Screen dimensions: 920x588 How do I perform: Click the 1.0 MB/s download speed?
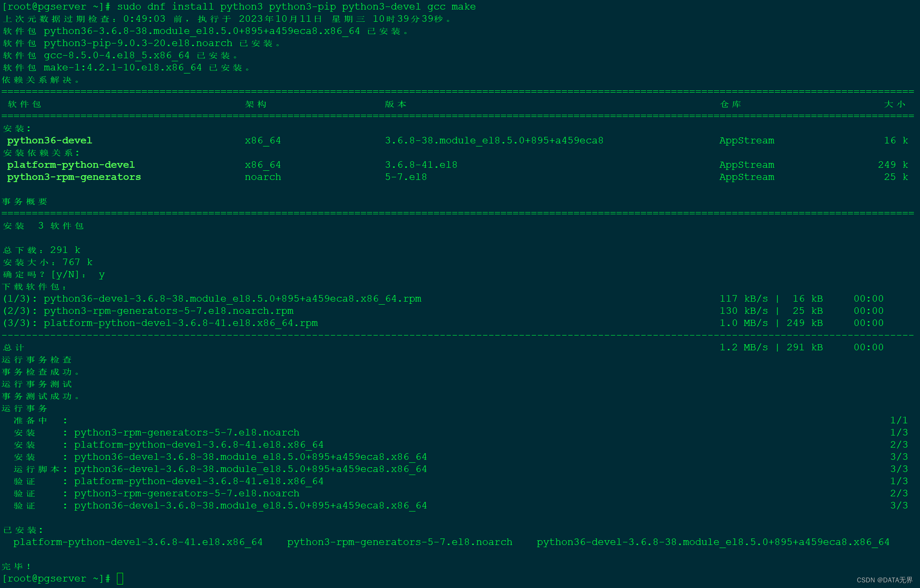coord(743,323)
